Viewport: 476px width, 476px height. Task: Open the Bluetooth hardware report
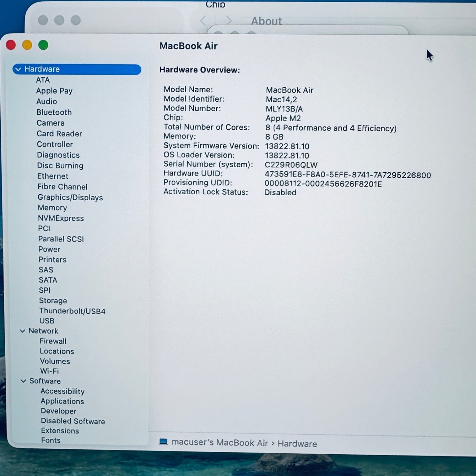[54, 112]
